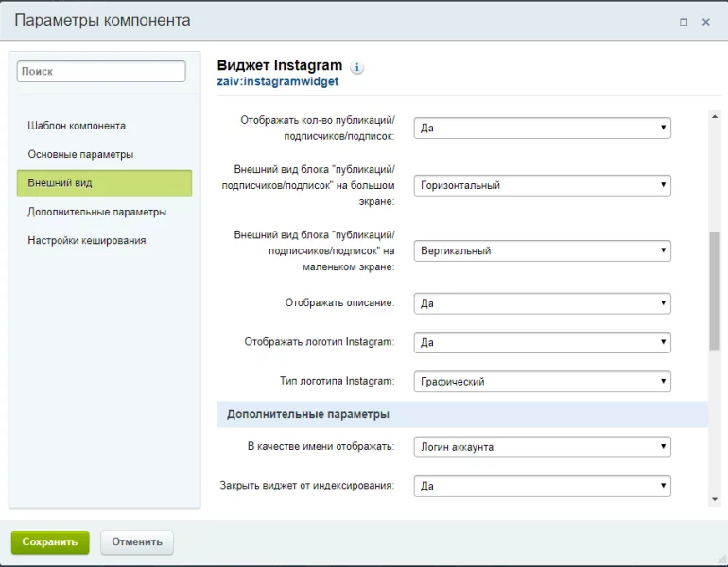Click the info icon next to Виджет Instagram

click(357, 67)
